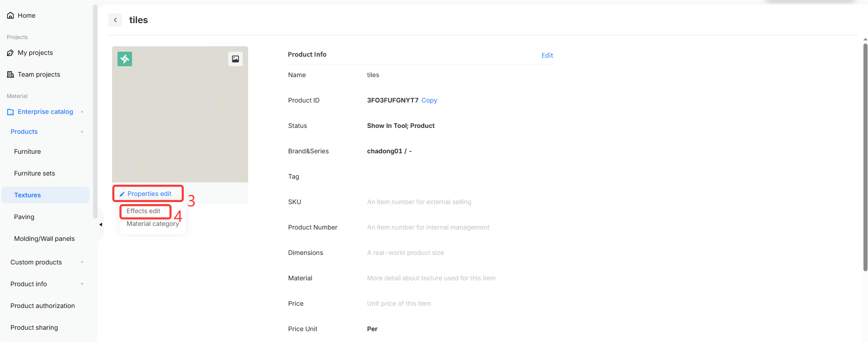Click the main page vertical scrollbar
Image resolution: width=868 pixels, height=342 pixels.
[x=865, y=157]
